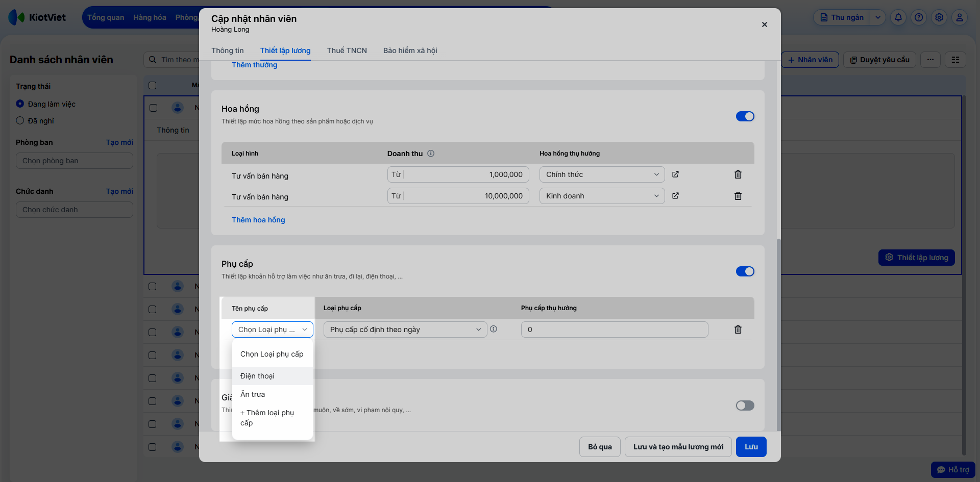Delete the 10,000,000 commission row
The image size is (980, 482).
[738, 196]
